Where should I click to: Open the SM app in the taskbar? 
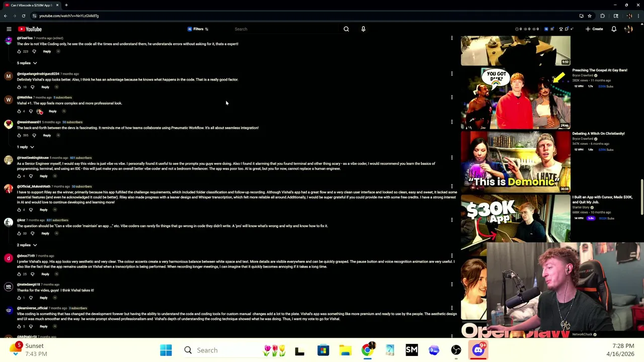coord(412,350)
